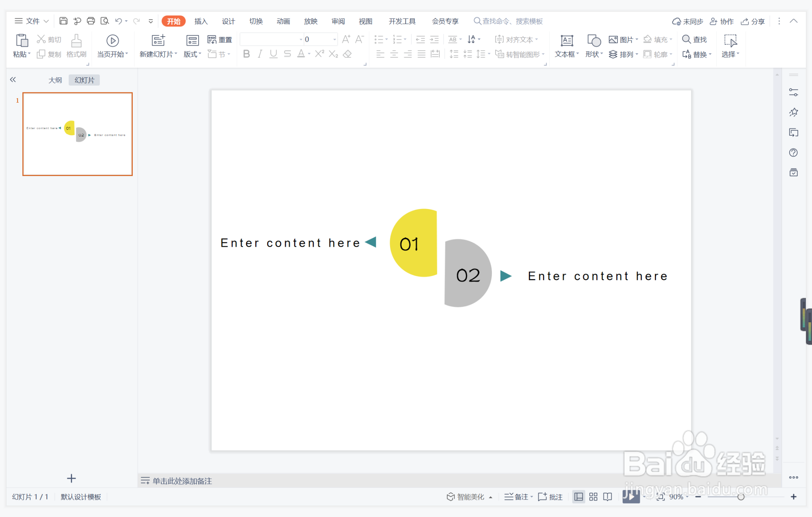Click to add notes (单击此处添加备注)
The height and width of the screenshot is (517, 812).
point(182,481)
